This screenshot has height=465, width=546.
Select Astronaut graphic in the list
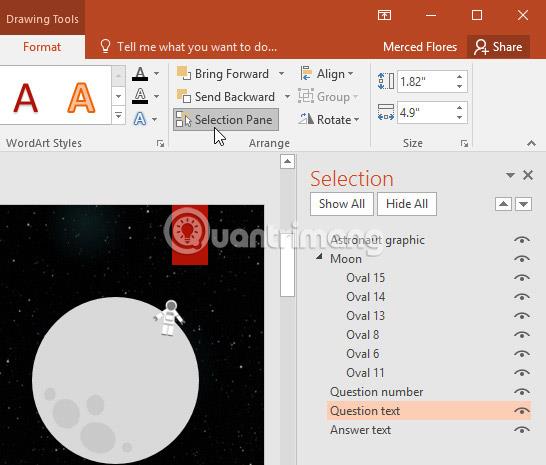[377, 240]
